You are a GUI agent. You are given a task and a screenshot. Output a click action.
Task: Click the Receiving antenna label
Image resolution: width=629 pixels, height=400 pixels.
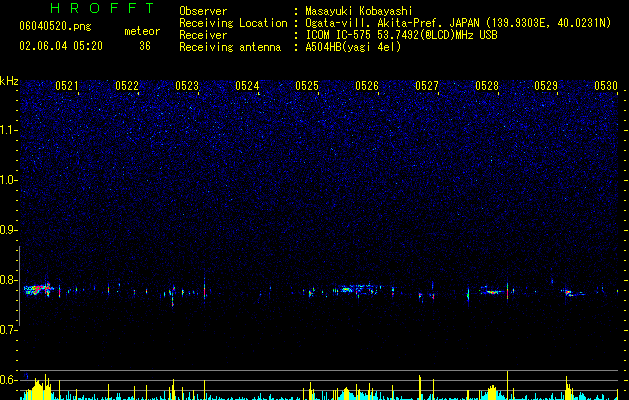tap(230, 47)
